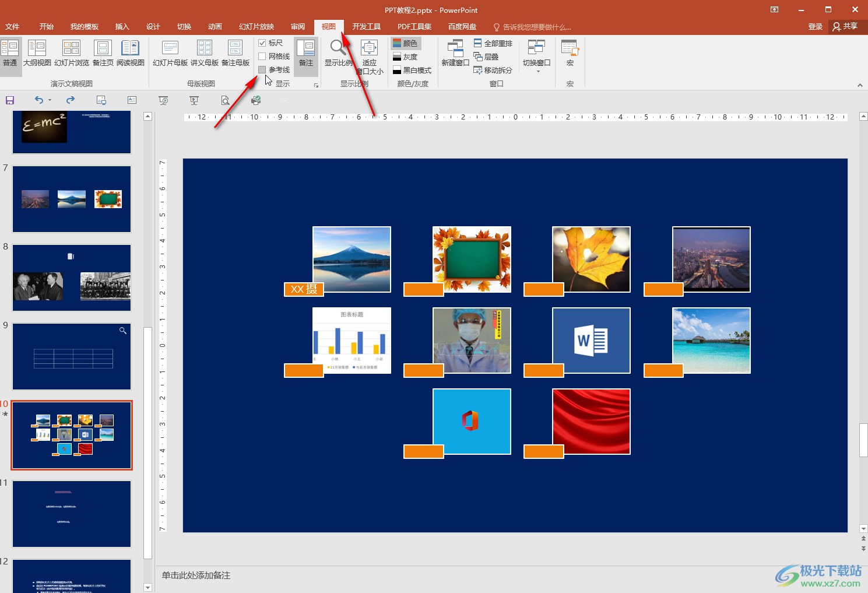The width and height of the screenshot is (868, 593).
Task: Go to next slide using double-arrow button
Action: [863, 549]
